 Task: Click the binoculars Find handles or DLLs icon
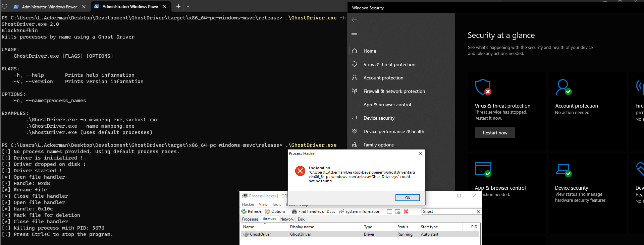(294, 211)
